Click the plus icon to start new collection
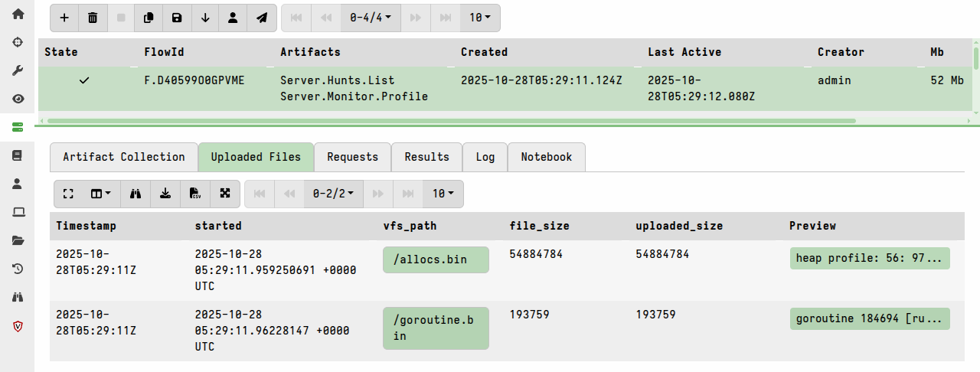The width and height of the screenshot is (980, 372). 64,18
